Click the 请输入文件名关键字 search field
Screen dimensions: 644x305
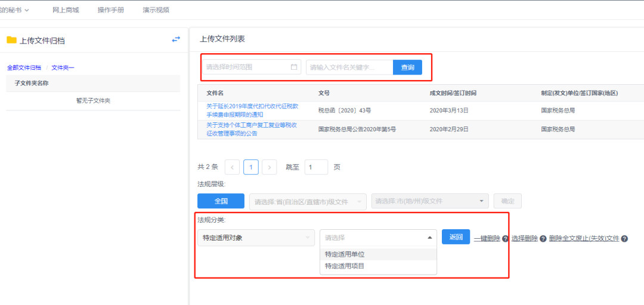(x=349, y=67)
